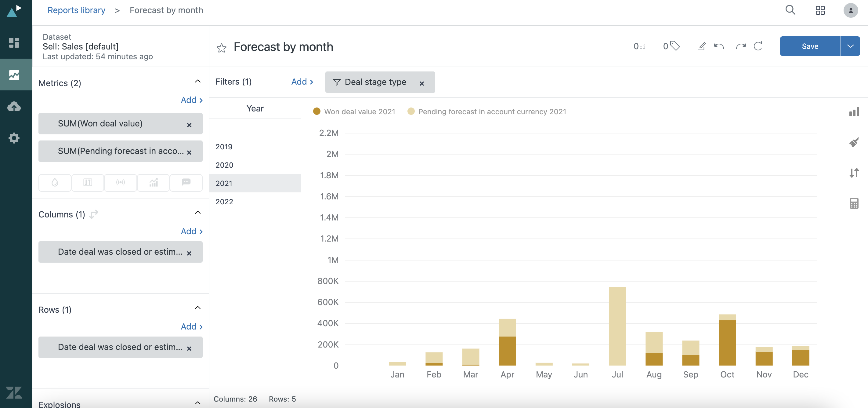Open the sort arrows icon
Image resolution: width=868 pixels, height=408 pixels.
click(x=854, y=173)
